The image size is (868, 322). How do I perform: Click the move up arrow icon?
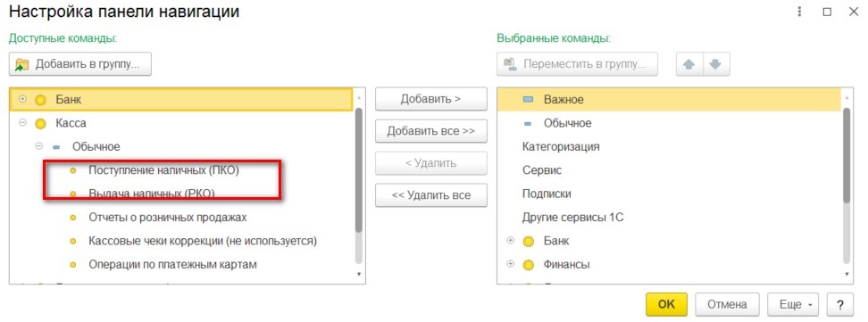689,64
